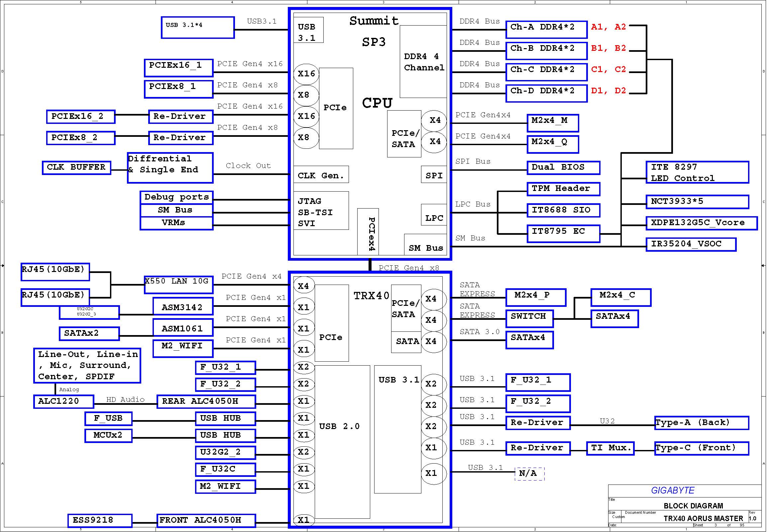Click the PCIEx16_2 slot block
Viewport: 770px width, 532px height.
81,117
